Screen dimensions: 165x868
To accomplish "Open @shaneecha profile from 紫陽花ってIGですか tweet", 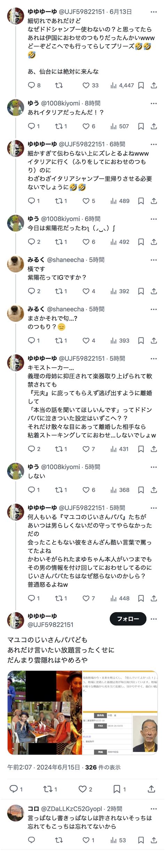I will click(x=65, y=260).
